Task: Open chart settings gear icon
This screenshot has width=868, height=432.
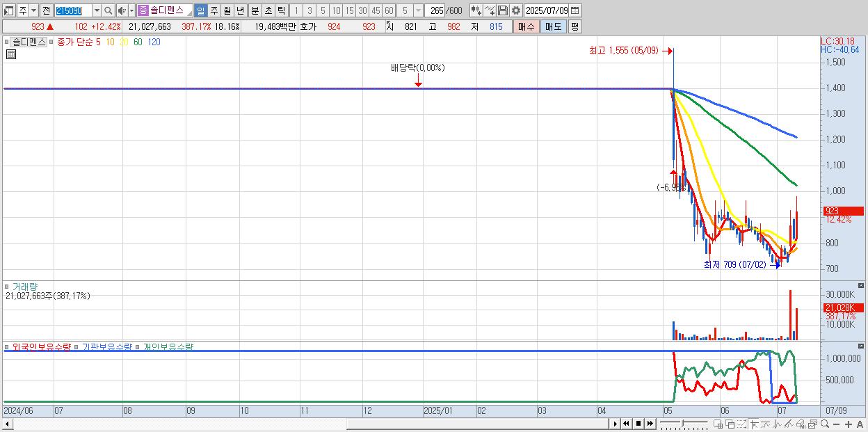Action: (x=515, y=10)
